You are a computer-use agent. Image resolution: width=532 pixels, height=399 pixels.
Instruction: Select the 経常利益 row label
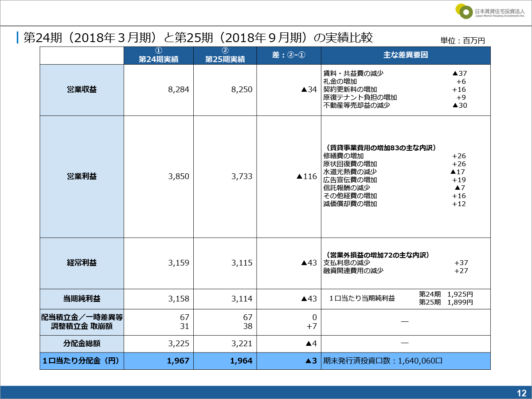pyautogui.click(x=82, y=263)
